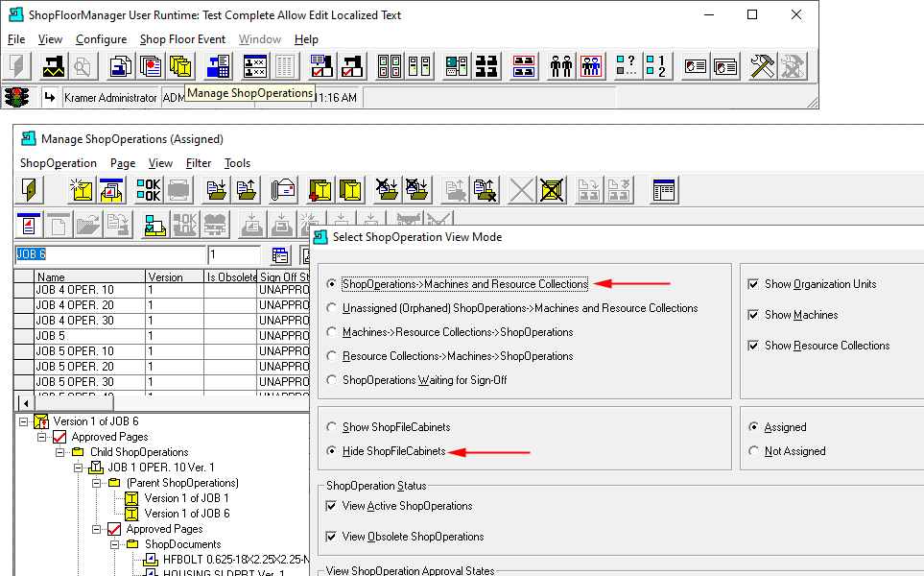Open the Help menu

tap(306, 39)
